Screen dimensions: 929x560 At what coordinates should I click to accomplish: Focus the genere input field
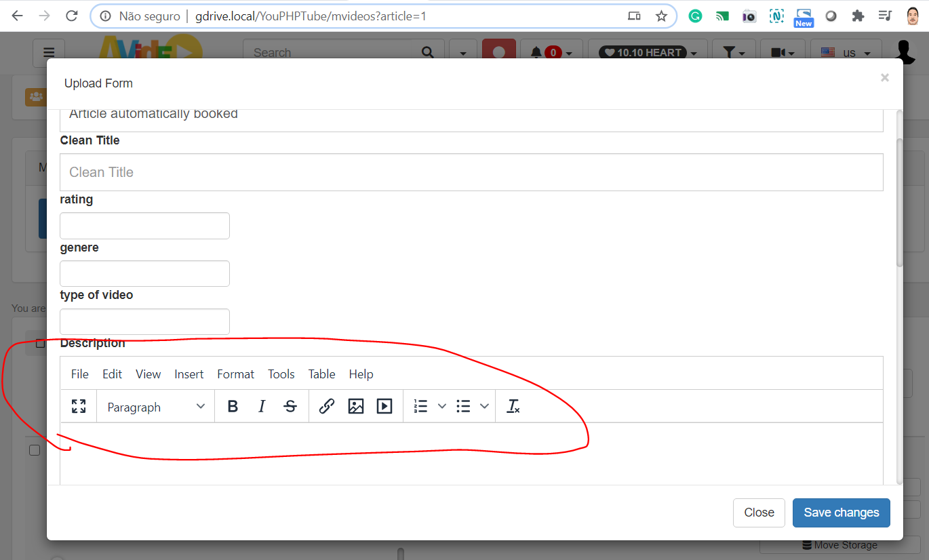click(144, 273)
